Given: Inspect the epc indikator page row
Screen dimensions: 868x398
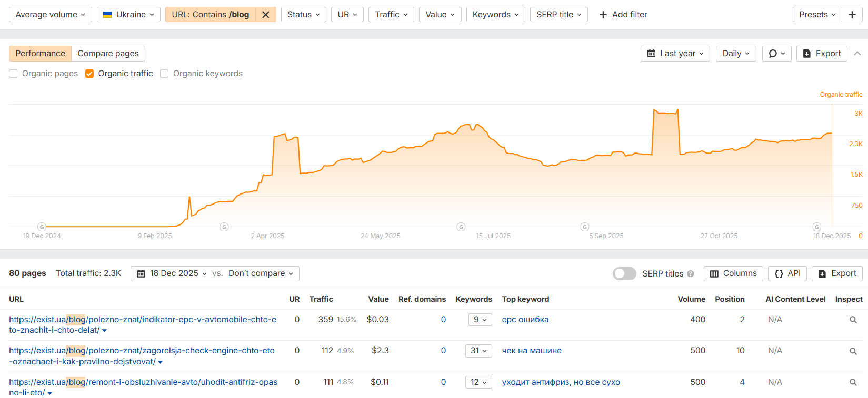Looking at the screenshot, I should click(853, 320).
